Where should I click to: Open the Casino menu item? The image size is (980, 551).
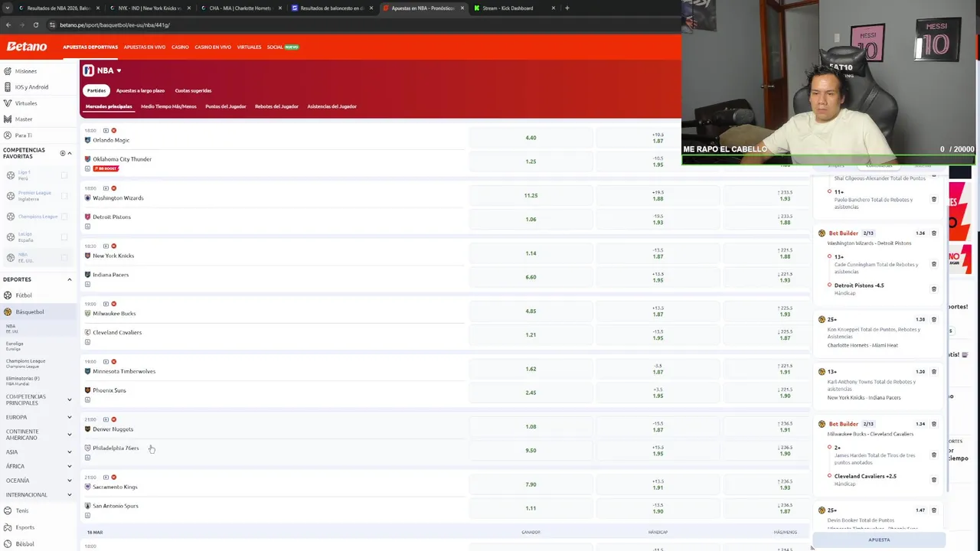[x=180, y=47]
